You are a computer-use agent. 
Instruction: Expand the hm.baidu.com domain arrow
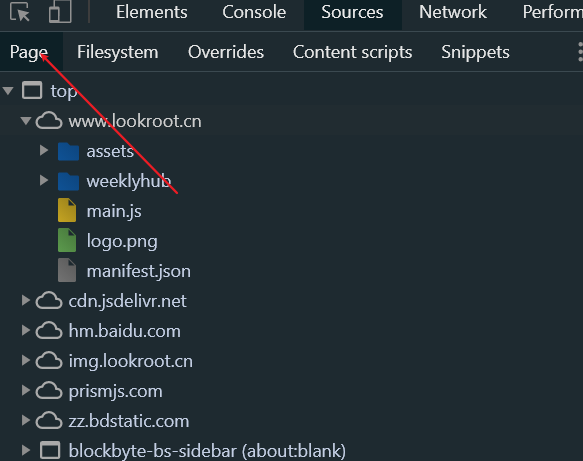point(26,331)
